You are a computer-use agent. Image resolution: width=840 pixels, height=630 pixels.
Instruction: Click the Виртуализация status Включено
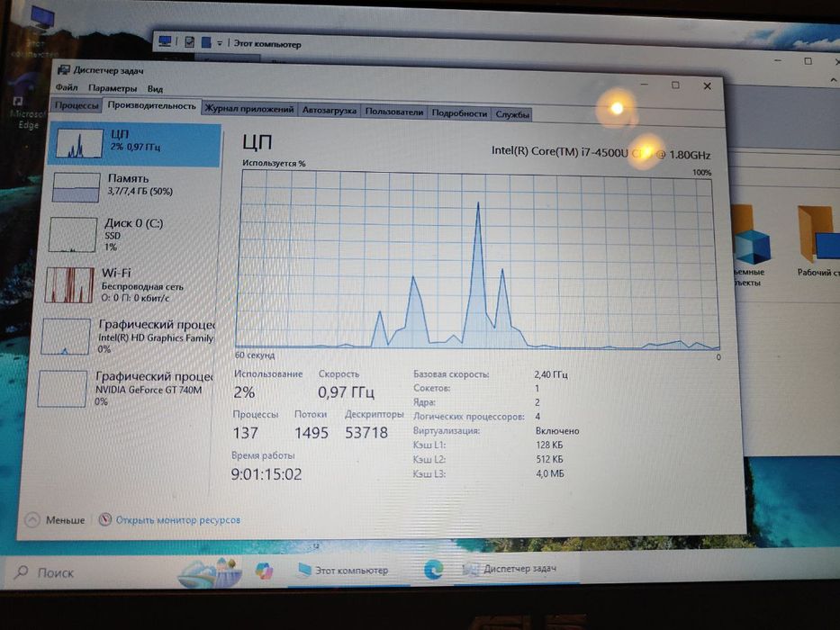pyautogui.click(x=557, y=431)
